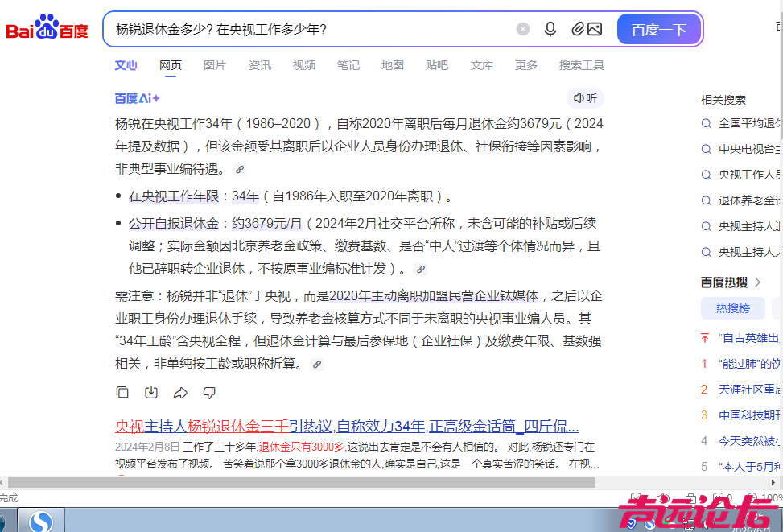Open result 央视主持人杨锐退休金三千引热议
Screen dimensions: 783x532
[347, 426]
